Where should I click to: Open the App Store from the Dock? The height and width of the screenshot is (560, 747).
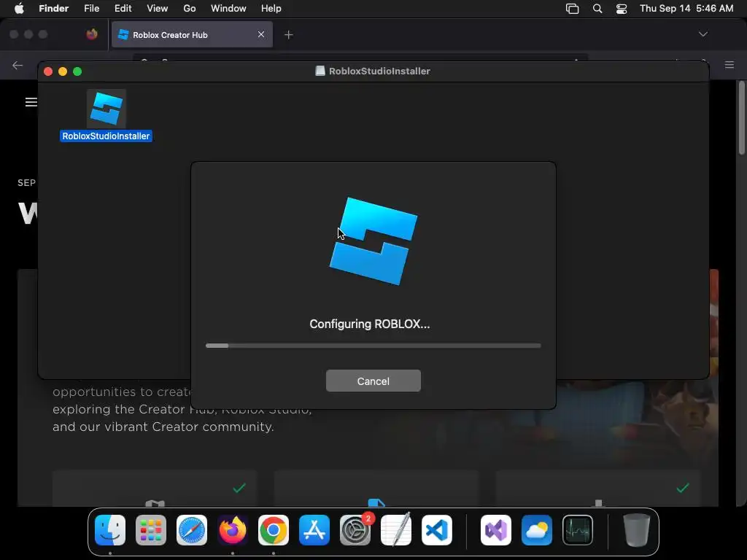tap(314, 530)
